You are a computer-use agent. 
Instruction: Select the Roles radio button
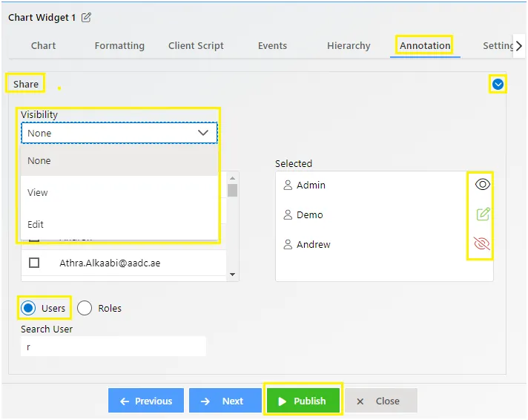pyautogui.click(x=85, y=308)
